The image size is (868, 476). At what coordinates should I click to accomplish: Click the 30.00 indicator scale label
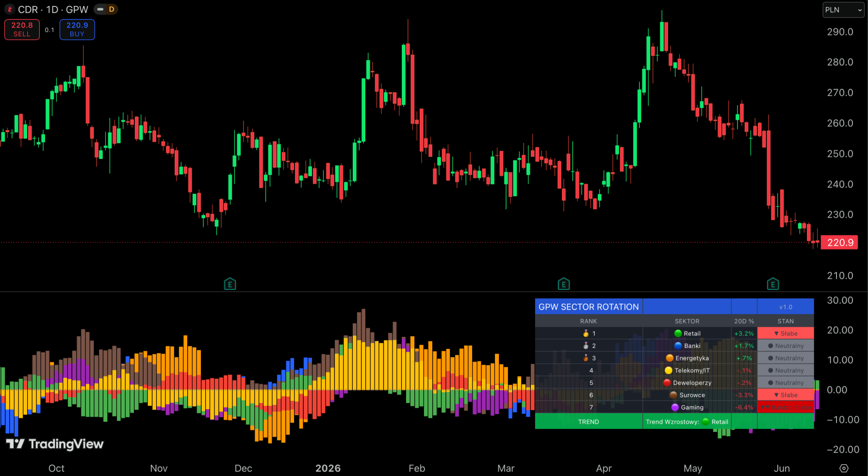pos(840,300)
